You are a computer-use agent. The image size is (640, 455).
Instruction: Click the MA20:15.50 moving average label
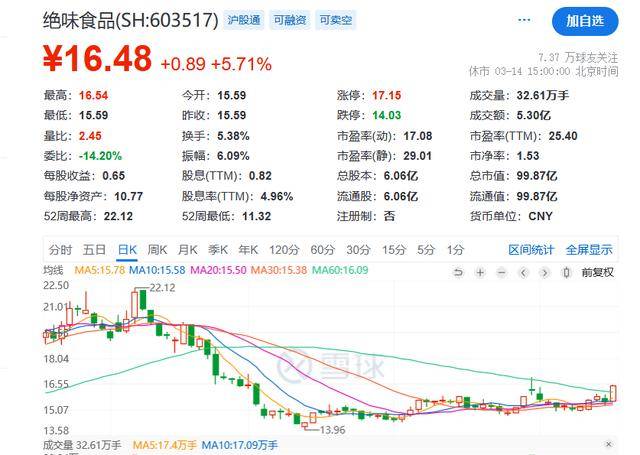pos(218,270)
